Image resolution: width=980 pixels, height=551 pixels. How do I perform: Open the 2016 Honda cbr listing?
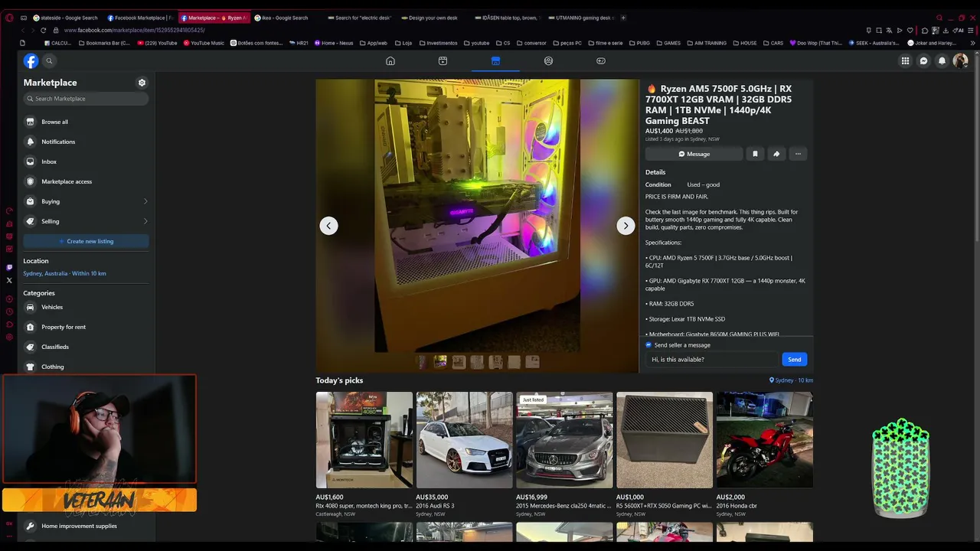[765, 440]
